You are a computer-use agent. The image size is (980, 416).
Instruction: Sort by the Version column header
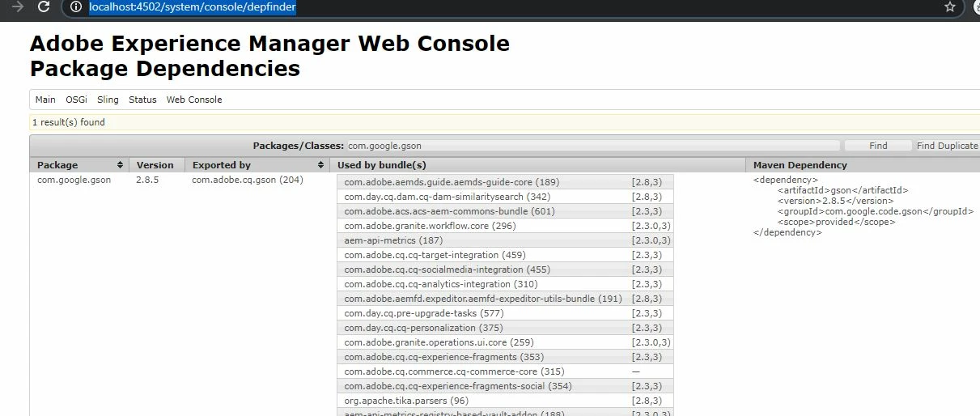click(x=157, y=165)
